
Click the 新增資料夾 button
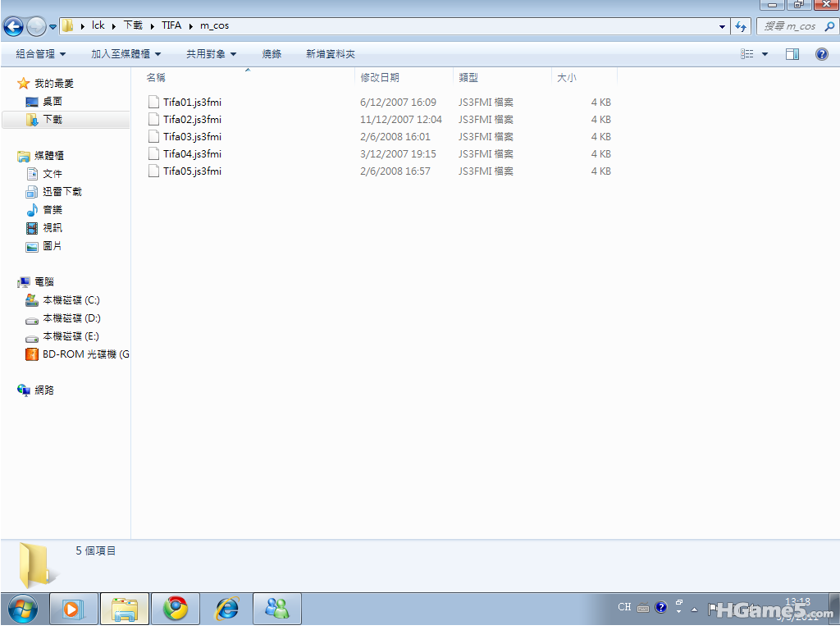[330, 54]
